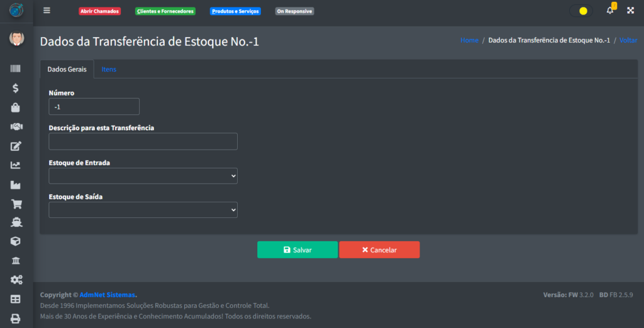The height and width of the screenshot is (328, 644).
Task: Open the shopping cart sidebar icon
Action: pos(16,204)
